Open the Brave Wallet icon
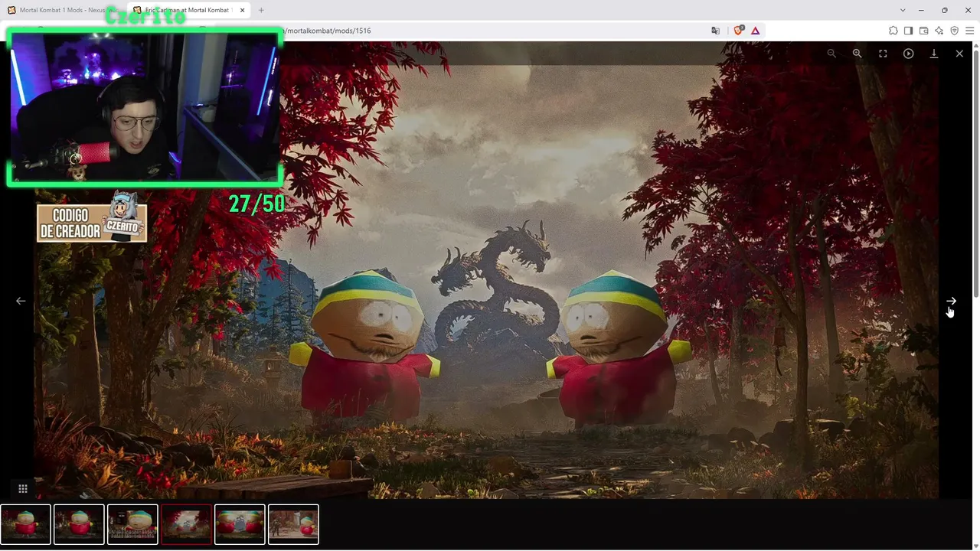Viewport: 980px width, 551px height. point(923,31)
